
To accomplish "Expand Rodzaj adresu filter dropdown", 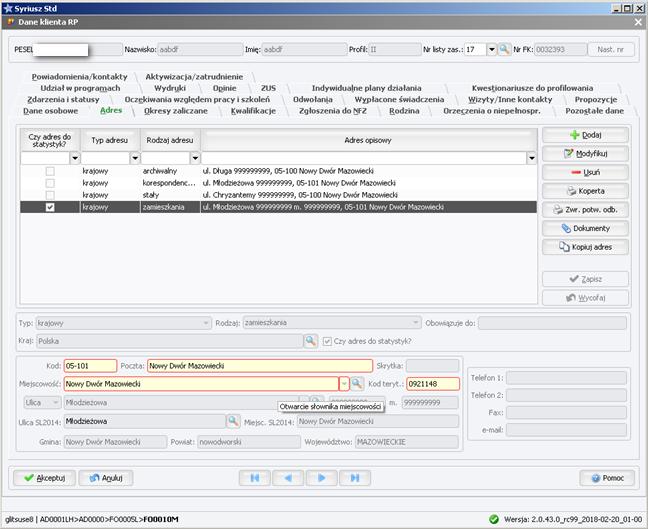I will pos(195,158).
